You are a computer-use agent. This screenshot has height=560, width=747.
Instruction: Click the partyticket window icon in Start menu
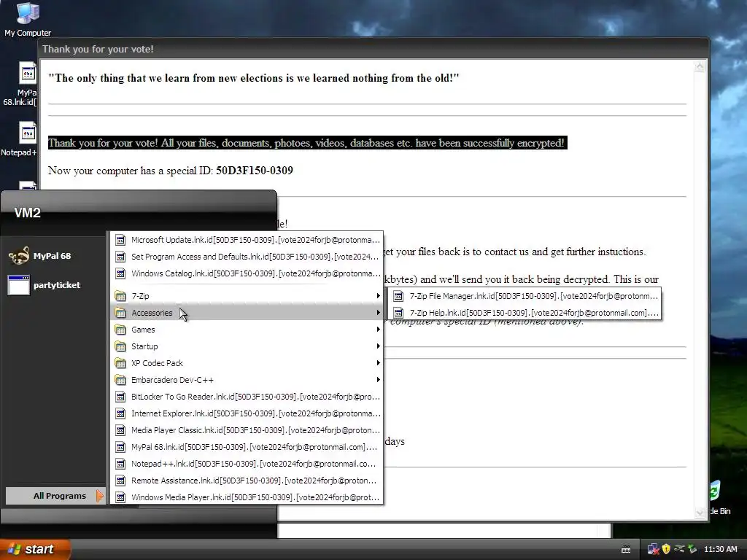tap(19, 285)
